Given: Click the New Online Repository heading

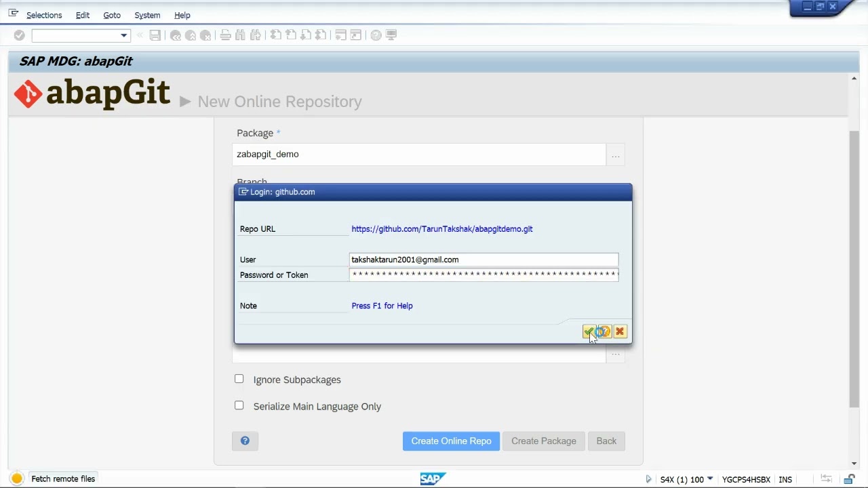Looking at the screenshot, I should click(279, 102).
